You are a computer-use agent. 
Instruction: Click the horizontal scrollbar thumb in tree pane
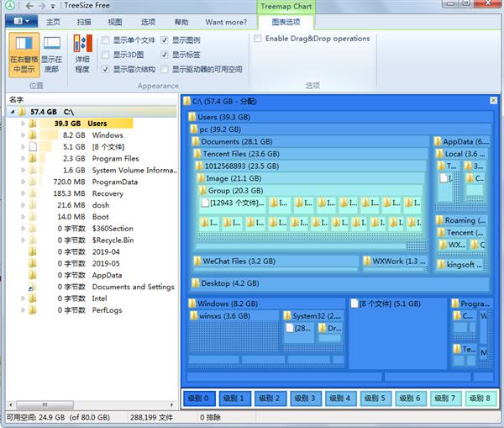click(x=45, y=404)
